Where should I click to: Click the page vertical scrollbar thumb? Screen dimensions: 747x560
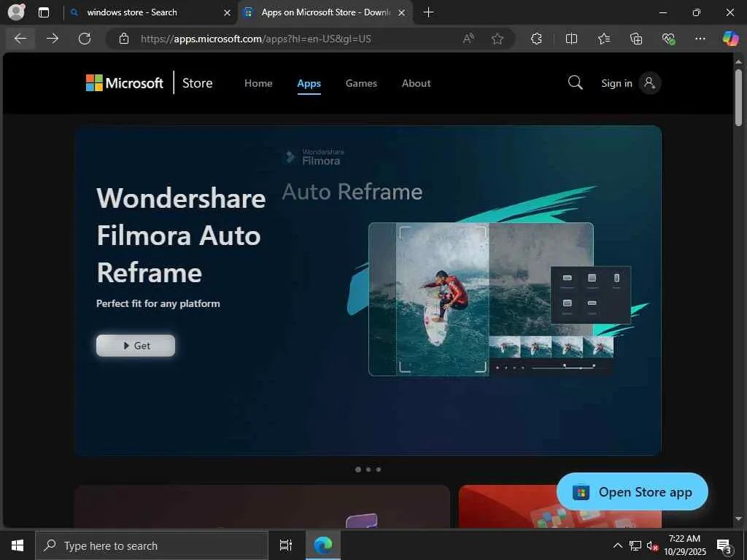click(x=738, y=98)
